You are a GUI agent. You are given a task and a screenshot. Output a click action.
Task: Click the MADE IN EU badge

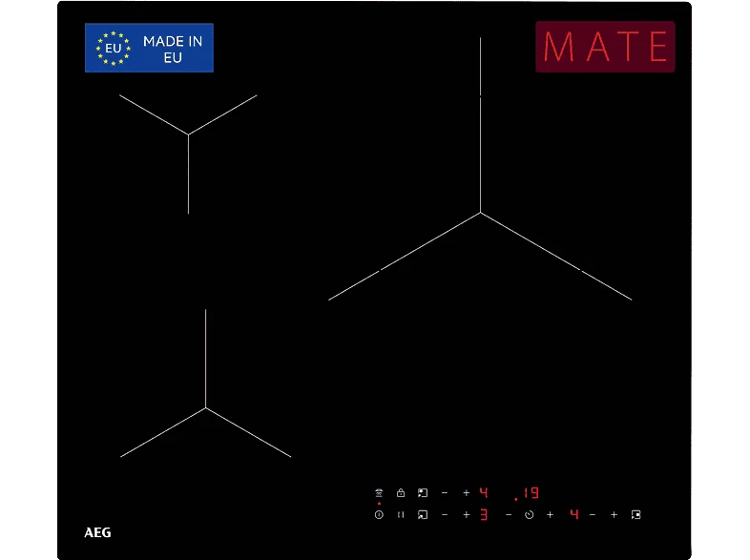pos(149,48)
